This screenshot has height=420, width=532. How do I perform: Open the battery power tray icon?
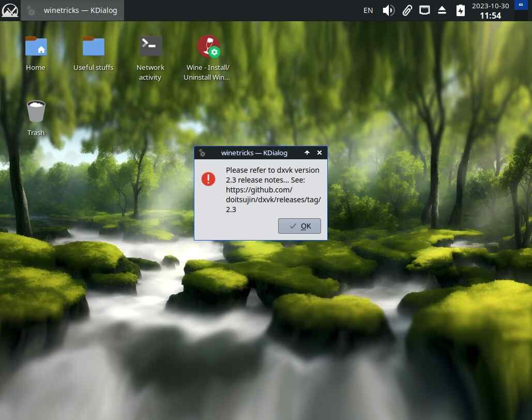[461, 10]
